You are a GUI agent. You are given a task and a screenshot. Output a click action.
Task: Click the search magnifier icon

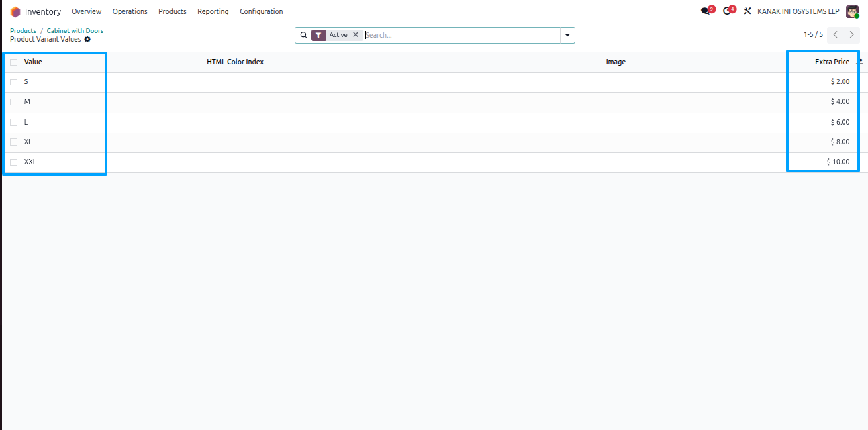[x=304, y=35]
